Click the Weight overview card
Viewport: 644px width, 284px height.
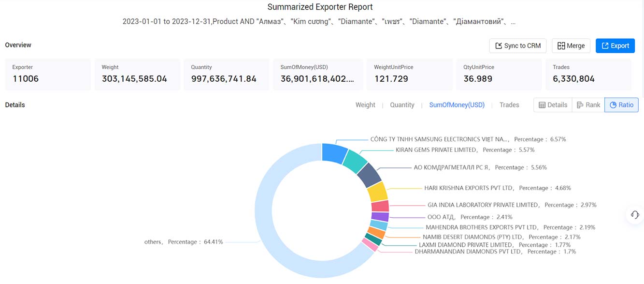point(137,75)
